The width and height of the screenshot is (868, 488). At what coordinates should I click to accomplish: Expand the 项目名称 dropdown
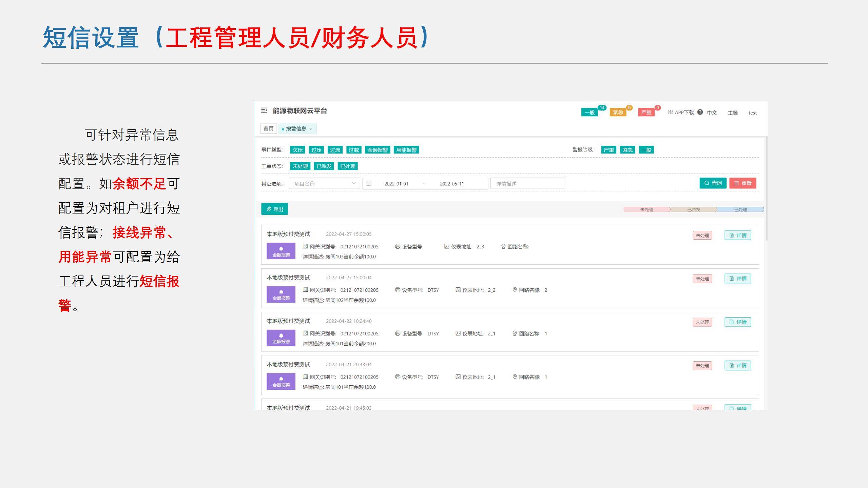coord(324,183)
